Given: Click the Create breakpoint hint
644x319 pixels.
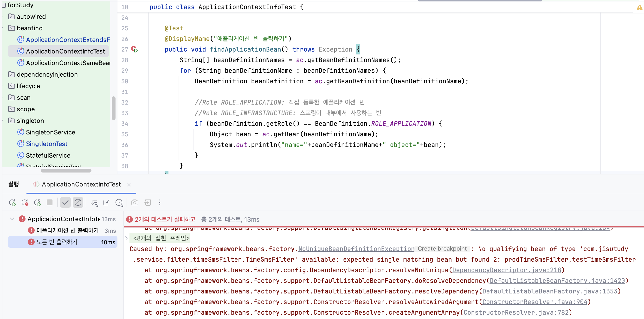Looking at the screenshot, I should tap(442, 249).
